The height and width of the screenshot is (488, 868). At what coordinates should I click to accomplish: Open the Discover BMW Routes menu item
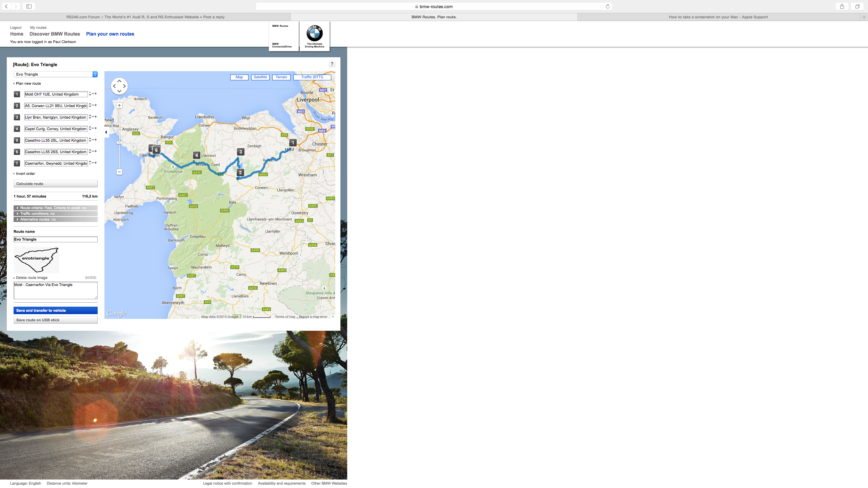[x=55, y=34]
